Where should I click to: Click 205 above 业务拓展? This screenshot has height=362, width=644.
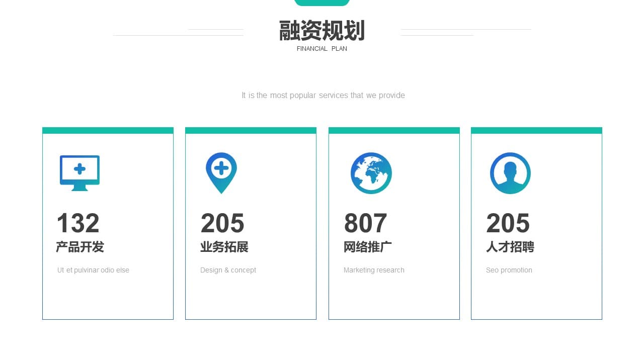click(222, 223)
